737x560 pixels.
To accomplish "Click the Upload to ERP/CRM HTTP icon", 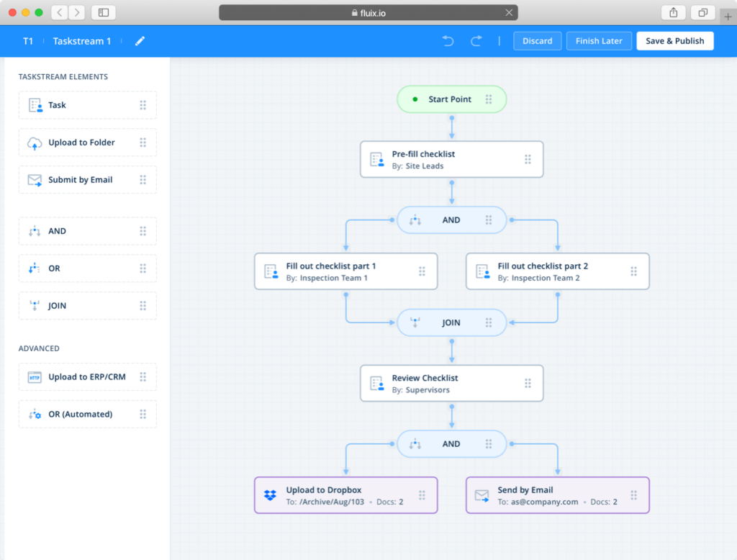I will (35, 376).
